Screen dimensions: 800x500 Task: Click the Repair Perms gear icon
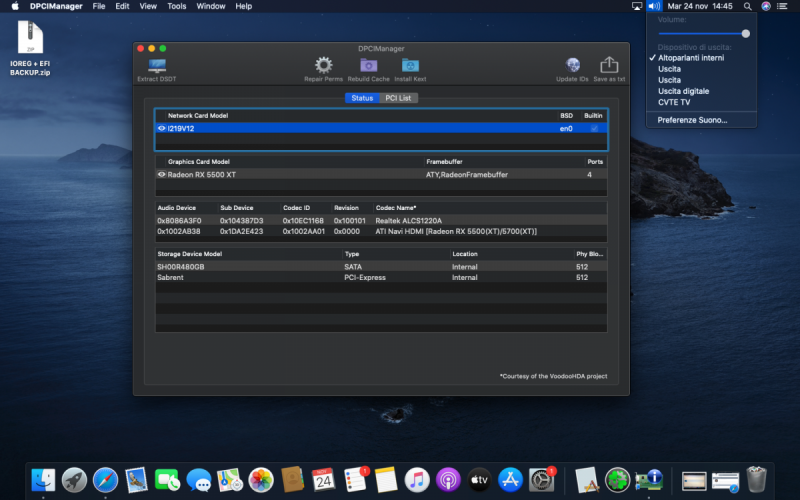[323, 66]
